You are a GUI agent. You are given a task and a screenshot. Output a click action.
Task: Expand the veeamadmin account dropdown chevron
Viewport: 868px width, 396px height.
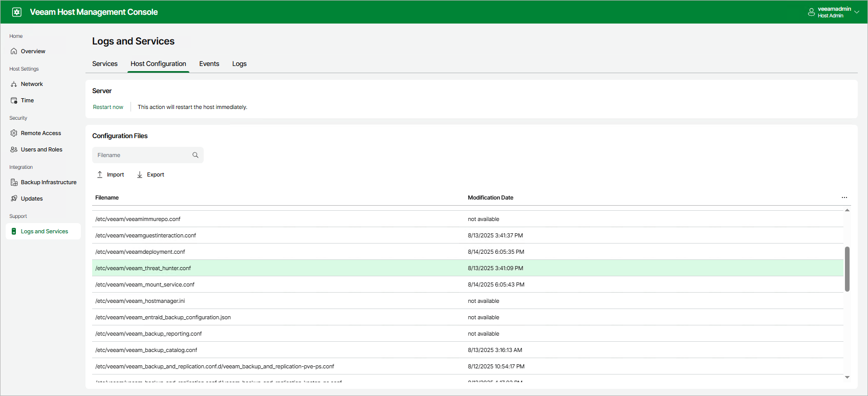point(857,12)
